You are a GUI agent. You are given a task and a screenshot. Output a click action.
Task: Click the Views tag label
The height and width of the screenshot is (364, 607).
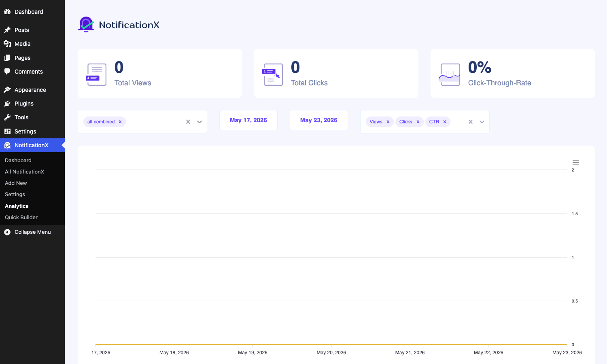tap(376, 122)
